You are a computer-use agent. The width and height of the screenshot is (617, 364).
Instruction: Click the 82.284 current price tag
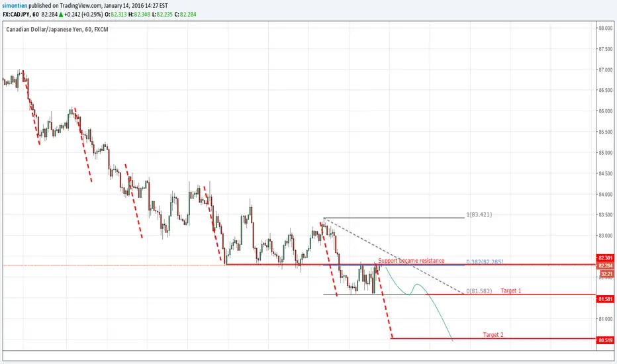(605, 265)
